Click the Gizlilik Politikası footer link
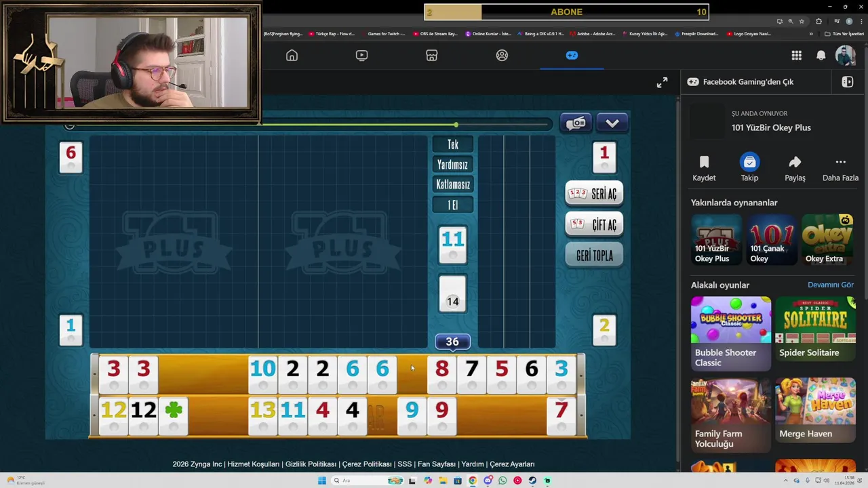The height and width of the screenshot is (488, 868). coord(311,464)
